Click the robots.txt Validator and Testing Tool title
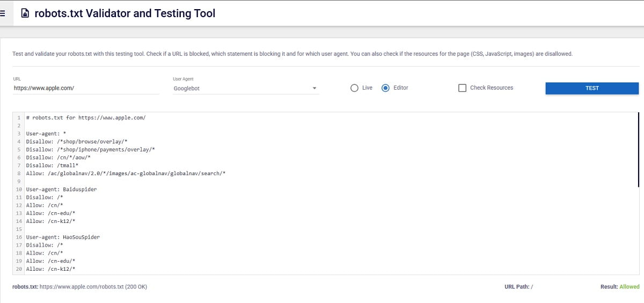Viewport: 644px width, 303px height. click(125, 13)
